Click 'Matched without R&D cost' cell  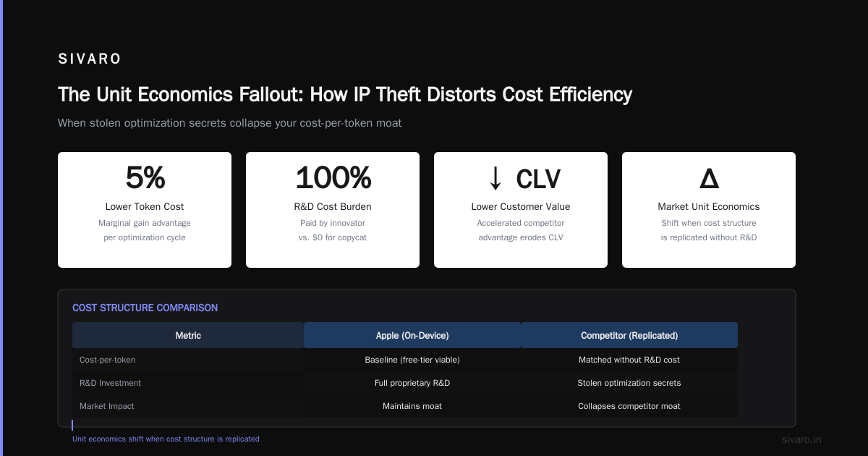(x=629, y=360)
